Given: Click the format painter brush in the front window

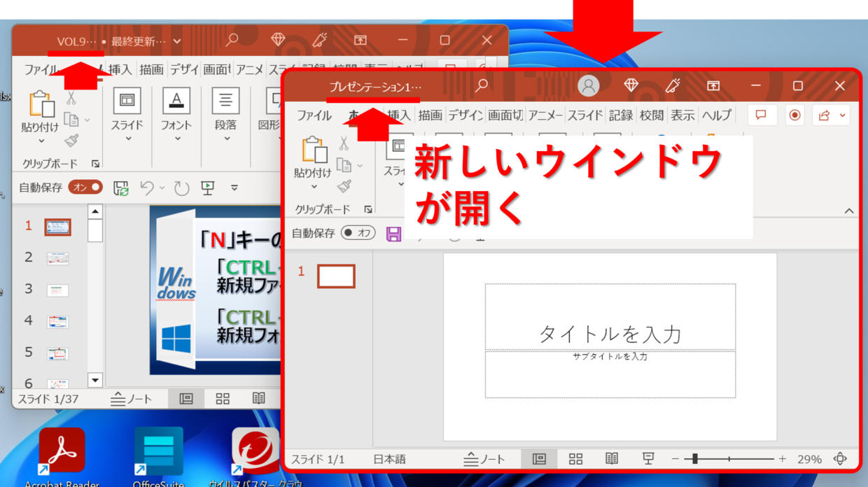Looking at the screenshot, I should [343, 186].
